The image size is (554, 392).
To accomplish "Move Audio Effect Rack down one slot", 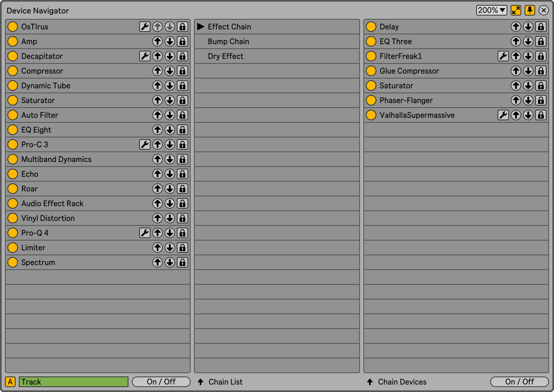I will [170, 203].
